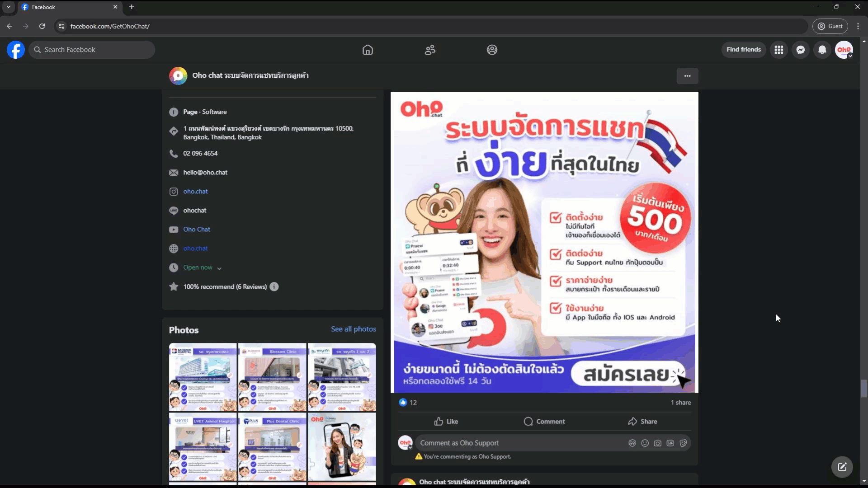Viewport: 868px width, 488px height.
Task: Open the oho.chat Instagram link
Action: (x=195, y=192)
